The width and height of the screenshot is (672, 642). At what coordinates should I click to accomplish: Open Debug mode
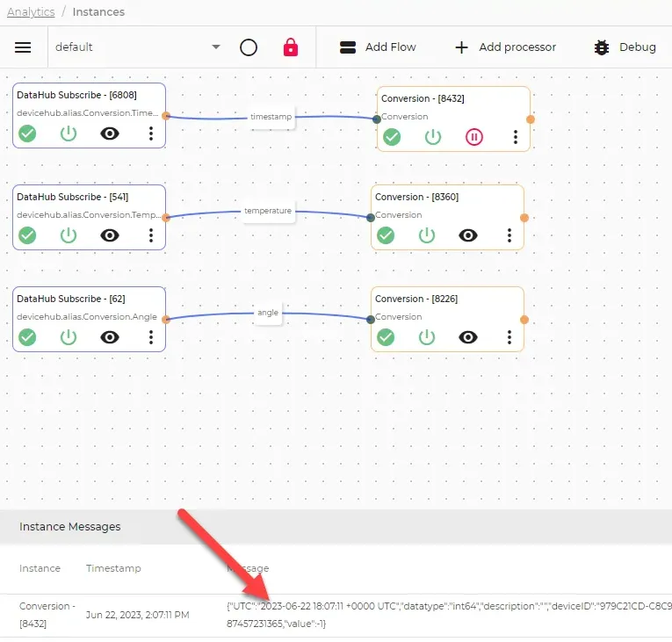click(625, 47)
